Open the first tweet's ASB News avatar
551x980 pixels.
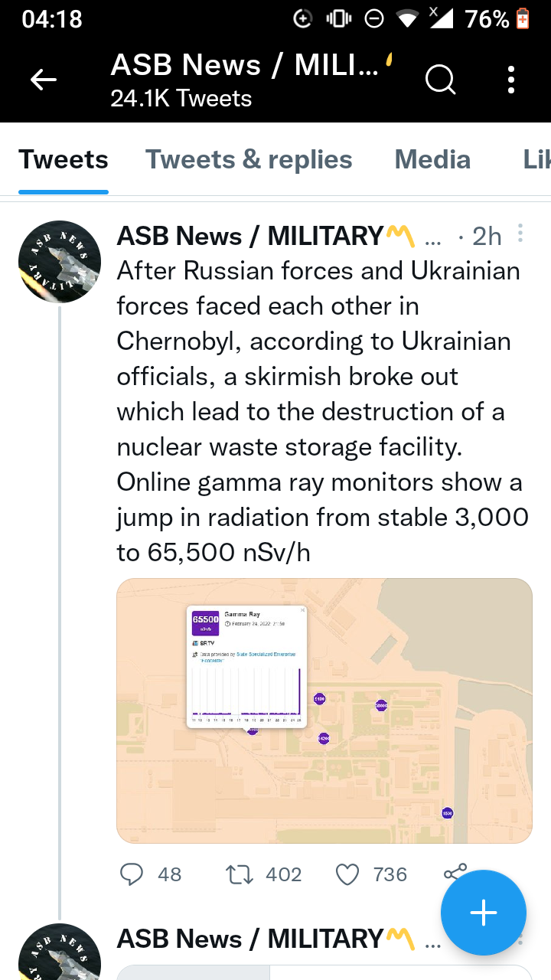[x=60, y=262]
